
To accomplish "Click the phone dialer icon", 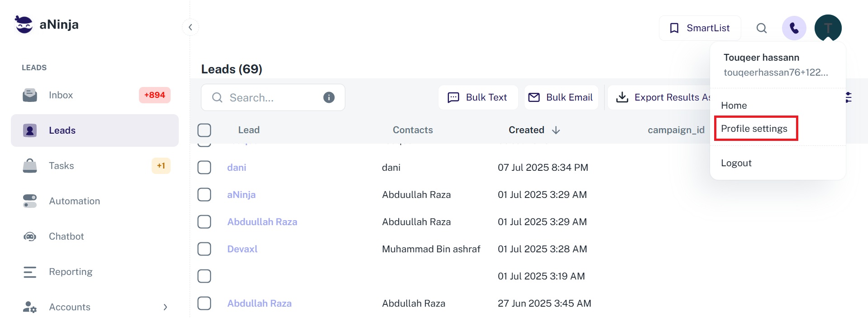I will pyautogui.click(x=794, y=28).
